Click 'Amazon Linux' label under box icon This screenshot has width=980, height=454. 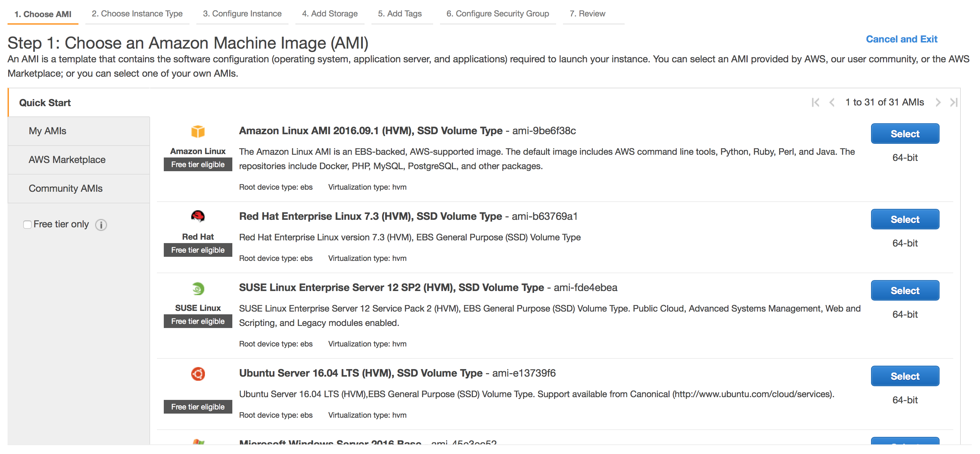pyautogui.click(x=198, y=151)
